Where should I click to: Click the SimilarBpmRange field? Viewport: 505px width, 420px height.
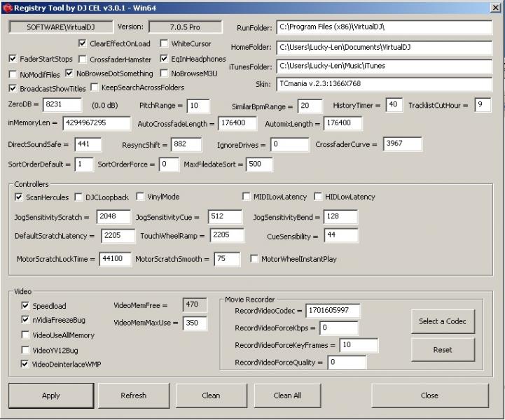point(310,106)
